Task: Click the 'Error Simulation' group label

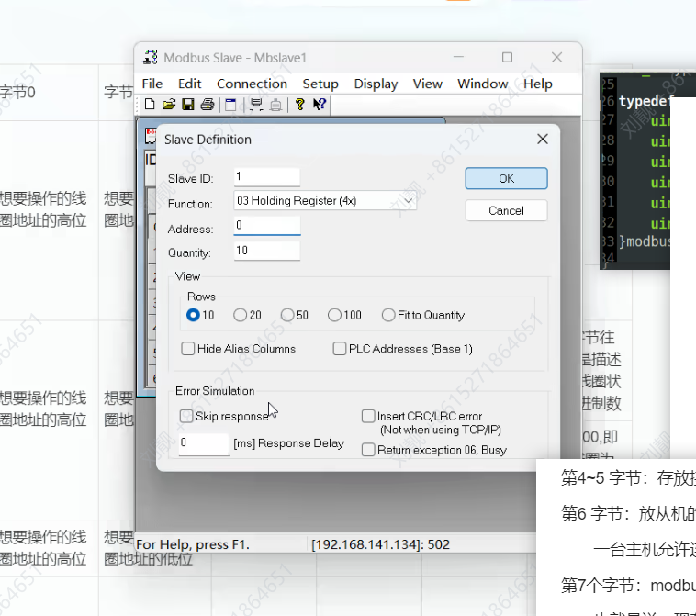Action: tap(215, 391)
